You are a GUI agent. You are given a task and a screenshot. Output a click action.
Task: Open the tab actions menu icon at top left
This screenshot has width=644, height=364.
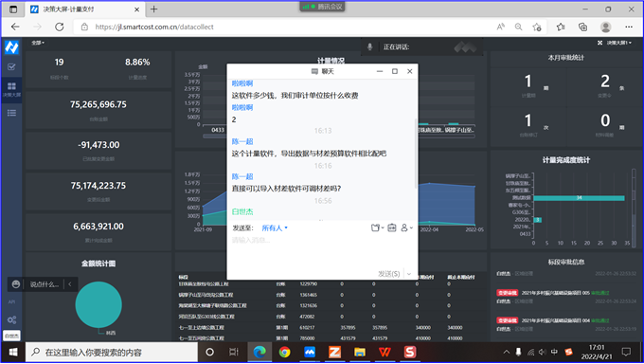13,9
